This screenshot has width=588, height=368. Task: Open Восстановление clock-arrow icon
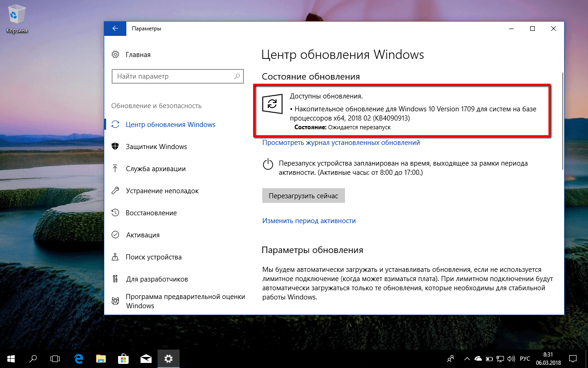tap(115, 213)
